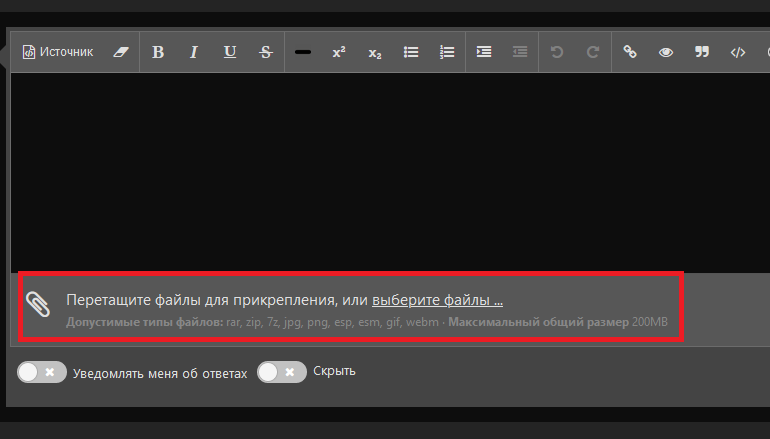Insert a block quote
Screen dimensions: 770x439
tap(702, 52)
